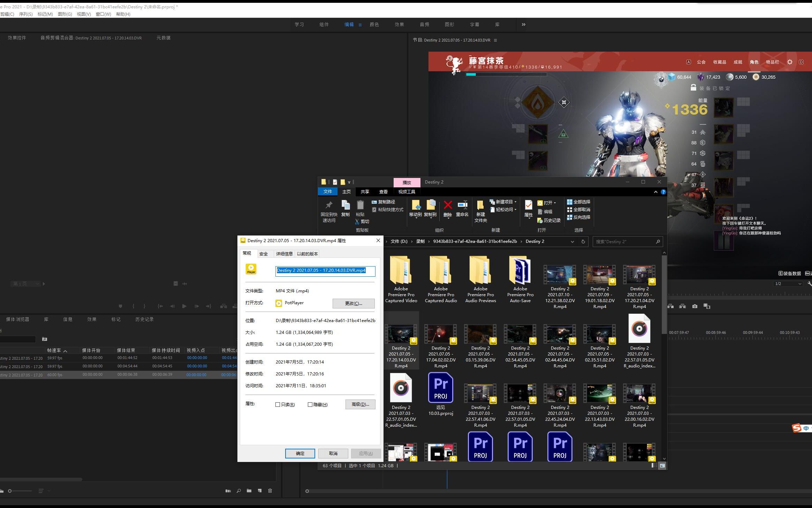Click the Project panel thumbnail zoom slider
The height and width of the screenshot is (508, 812).
20,491
